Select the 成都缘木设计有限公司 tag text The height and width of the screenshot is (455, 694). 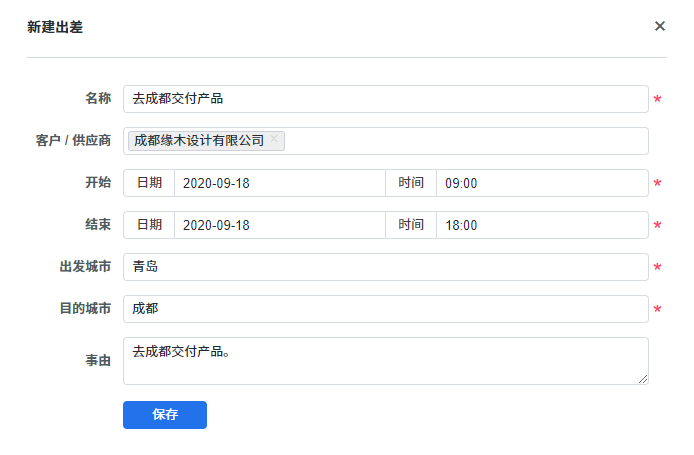tap(199, 141)
